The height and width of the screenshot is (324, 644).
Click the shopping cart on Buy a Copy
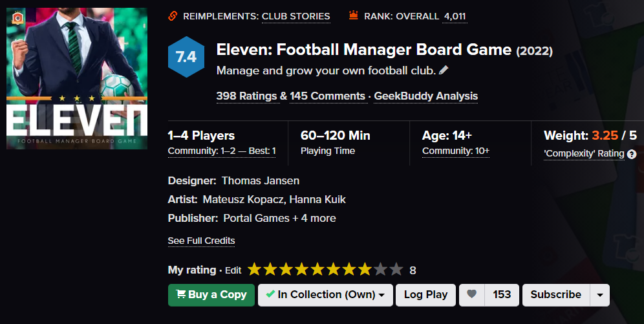coord(180,294)
